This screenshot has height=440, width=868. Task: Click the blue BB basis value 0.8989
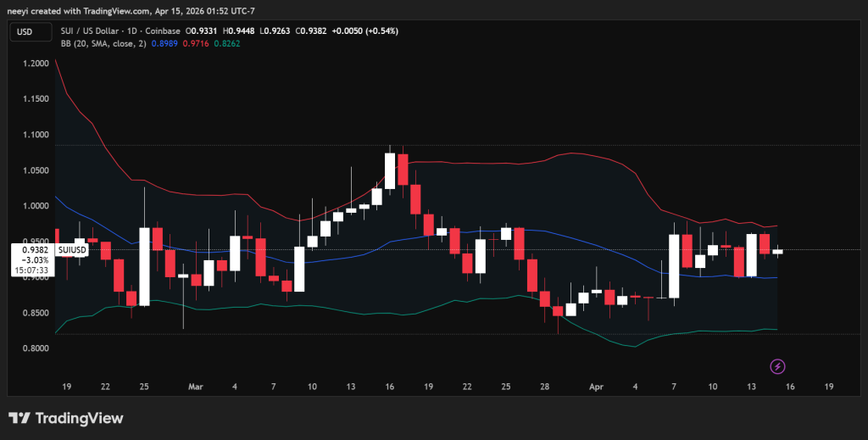[164, 43]
